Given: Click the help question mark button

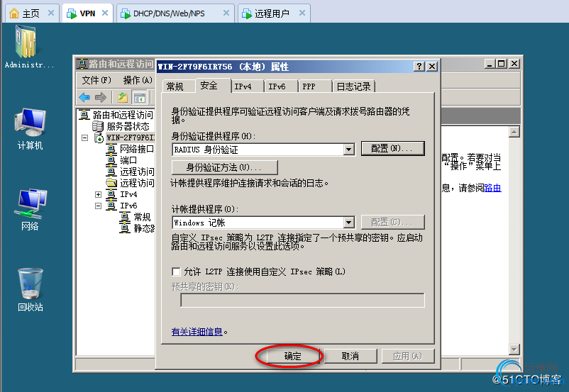Looking at the screenshot, I should tap(419, 67).
